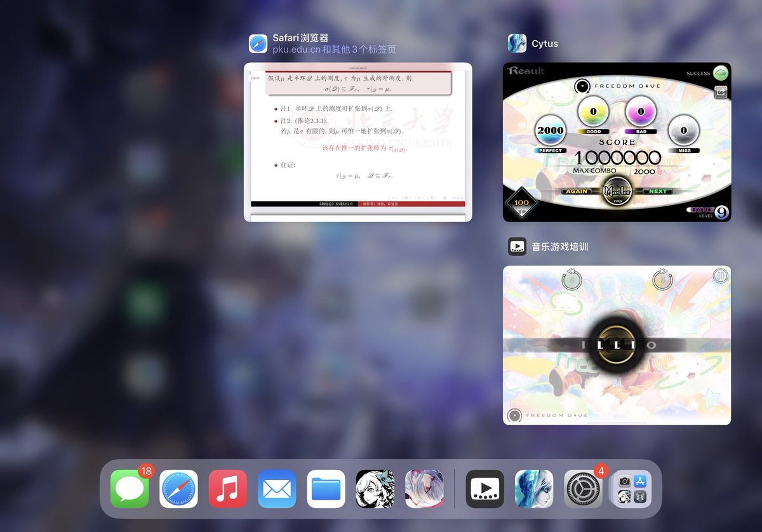Viewport: 762px width, 532px height.
Task: Open video player app icon in dock
Action: click(x=485, y=489)
